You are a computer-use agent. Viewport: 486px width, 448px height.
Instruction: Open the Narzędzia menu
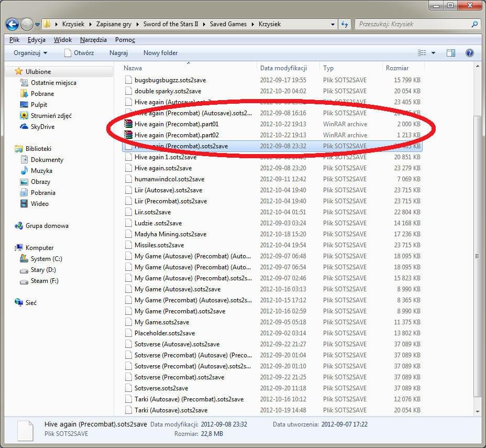click(93, 40)
